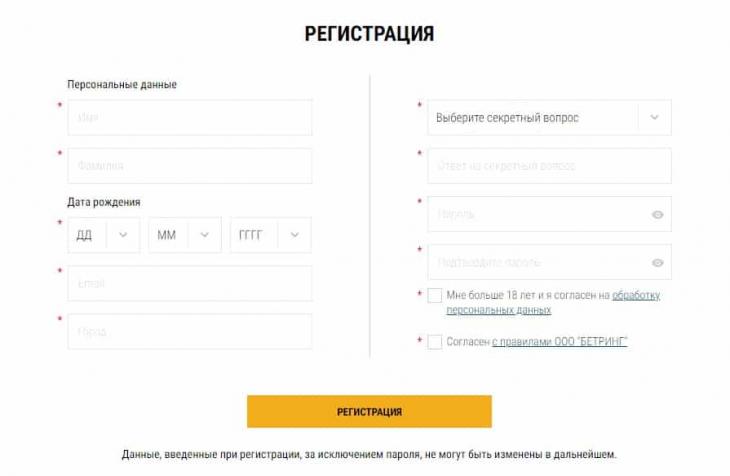Expand the ММ month dropdown
Image resolution: width=730 pixels, height=476 pixels.
[185, 235]
